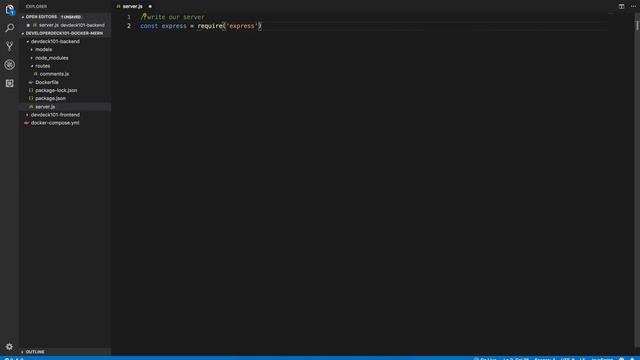
Task: Open package-lock.json in the file tree
Action: point(56,90)
